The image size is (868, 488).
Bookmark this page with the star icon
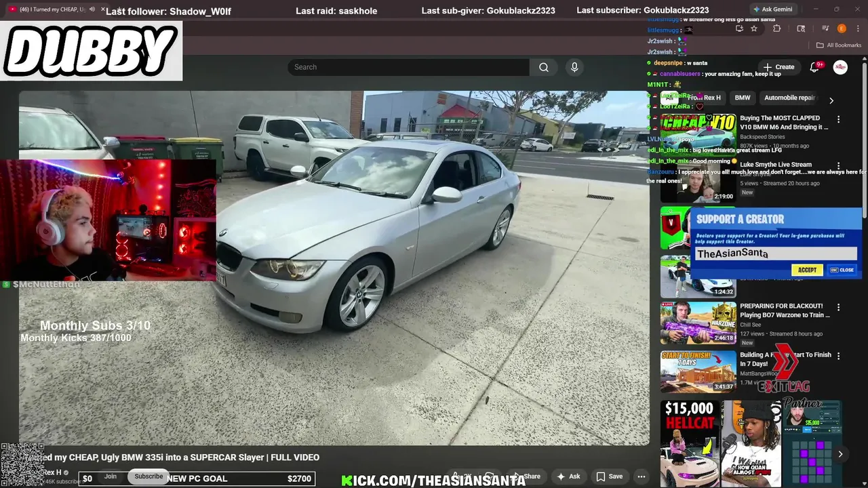pos(754,28)
